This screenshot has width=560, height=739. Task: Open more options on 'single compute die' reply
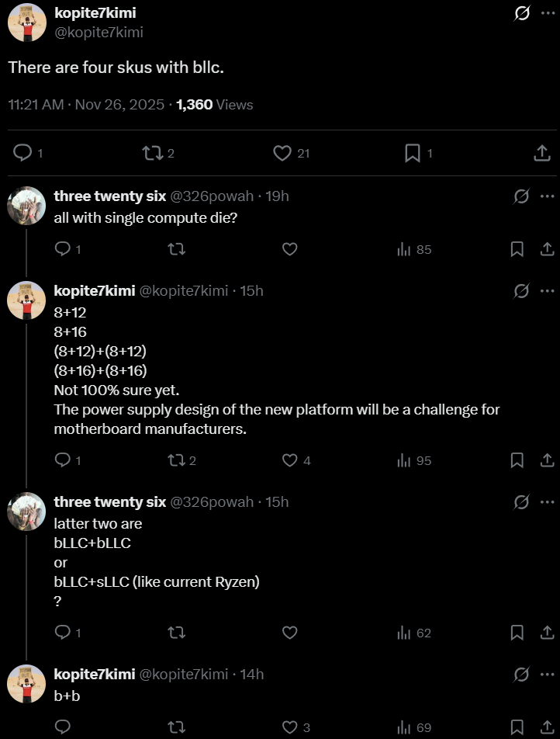tap(547, 196)
